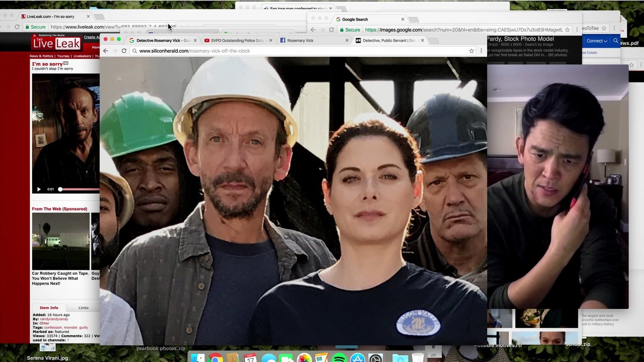The width and height of the screenshot is (644, 362).
Task: Open Car Robbery Caught on Tape thumbnail
Action: tap(61, 241)
